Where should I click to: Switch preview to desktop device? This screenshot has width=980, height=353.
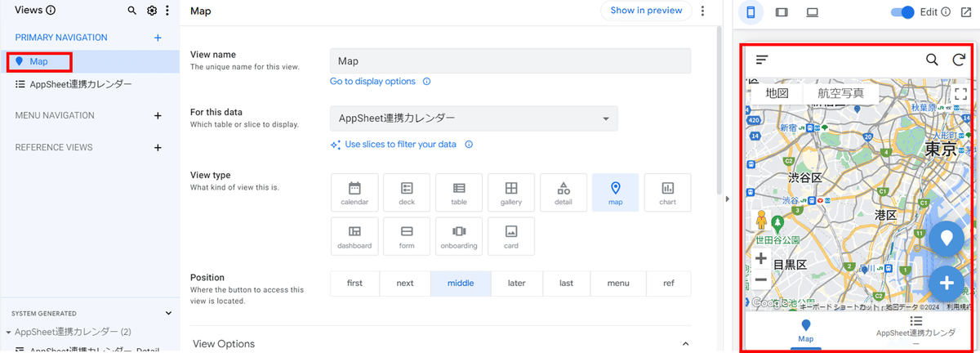pos(812,12)
